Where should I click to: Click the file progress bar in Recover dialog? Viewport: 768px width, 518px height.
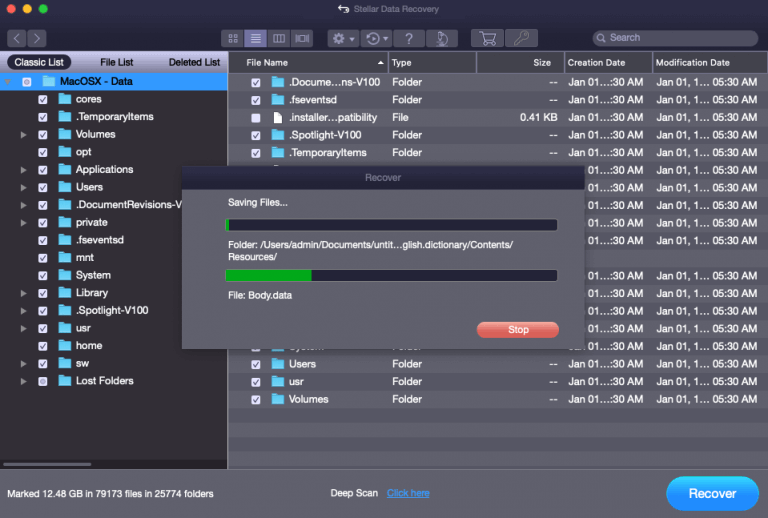pos(391,275)
